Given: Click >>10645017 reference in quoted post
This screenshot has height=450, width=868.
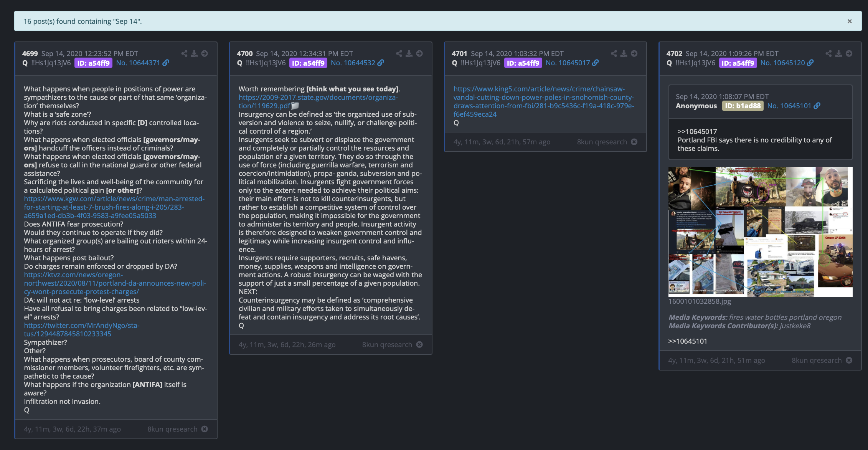Looking at the screenshot, I should (x=697, y=132).
